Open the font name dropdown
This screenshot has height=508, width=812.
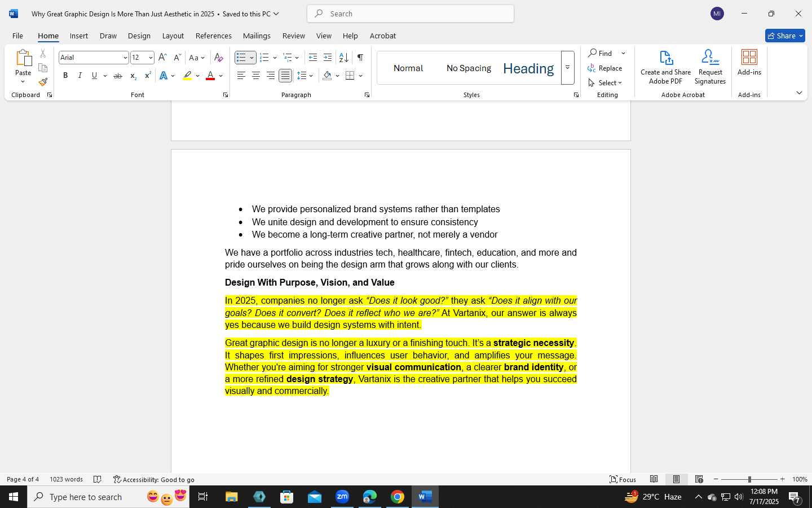125,58
